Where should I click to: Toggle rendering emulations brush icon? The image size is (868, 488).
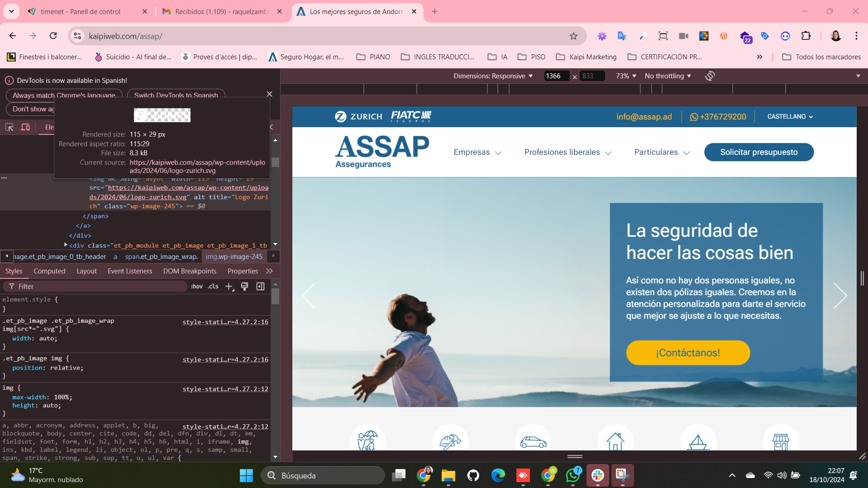(x=245, y=287)
